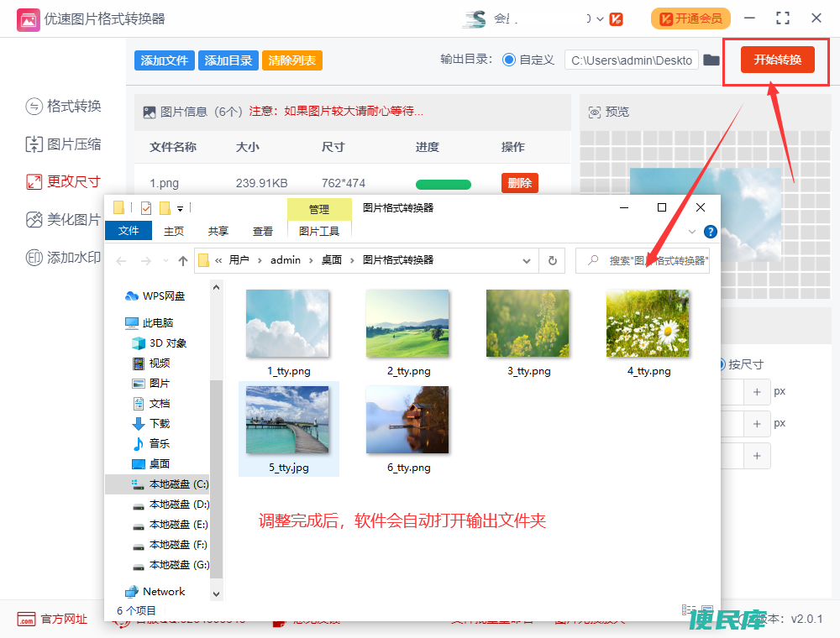
Task: Click the green progress bar for 1.png
Action: [443, 184]
